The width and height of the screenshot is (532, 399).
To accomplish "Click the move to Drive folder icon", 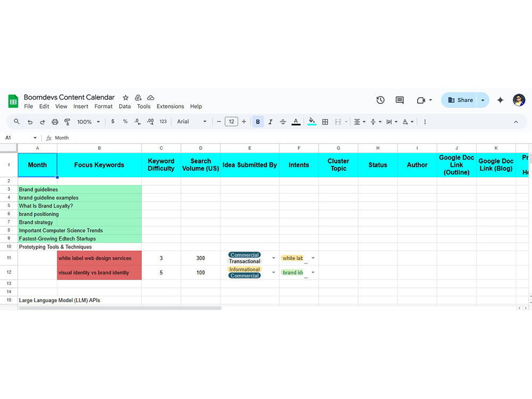I will click(x=138, y=98).
